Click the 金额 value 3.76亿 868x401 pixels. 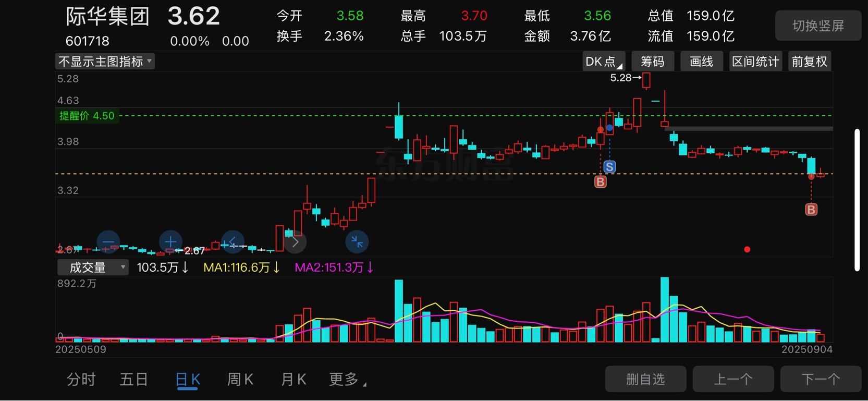pyautogui.click(x=590, y=36)
